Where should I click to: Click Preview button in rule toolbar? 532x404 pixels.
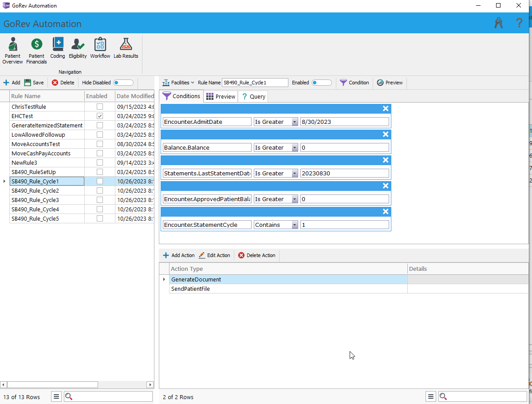tap(390, 83)
